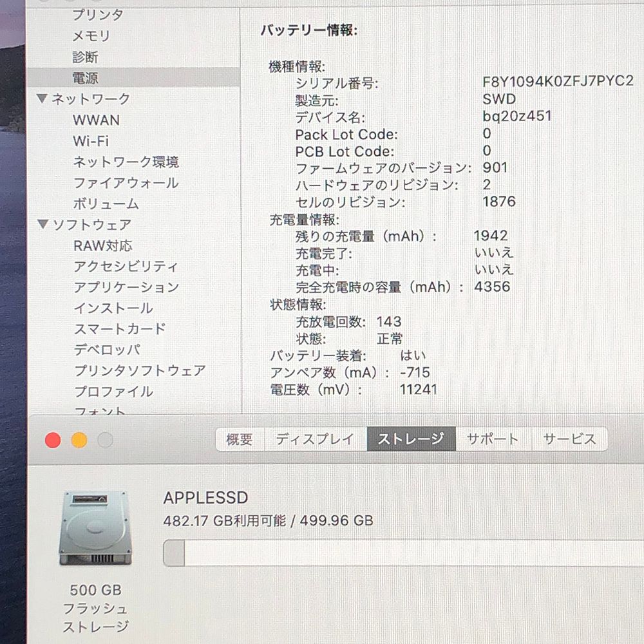Collapse the ネットワーク section triangle
The width and height of the screenshot is (644, 644).
tap(42, 99)
